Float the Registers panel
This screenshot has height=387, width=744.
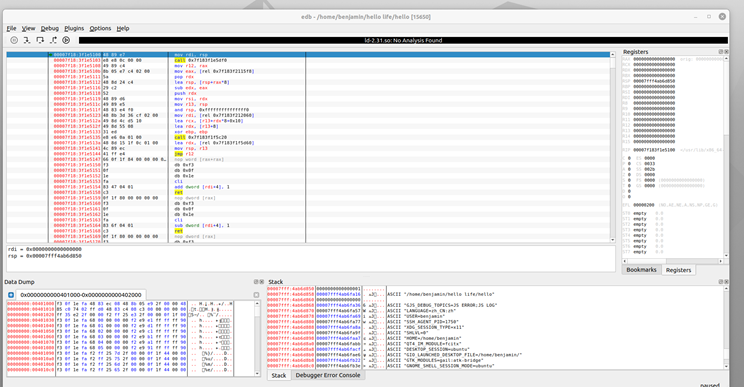click(721, 52)
